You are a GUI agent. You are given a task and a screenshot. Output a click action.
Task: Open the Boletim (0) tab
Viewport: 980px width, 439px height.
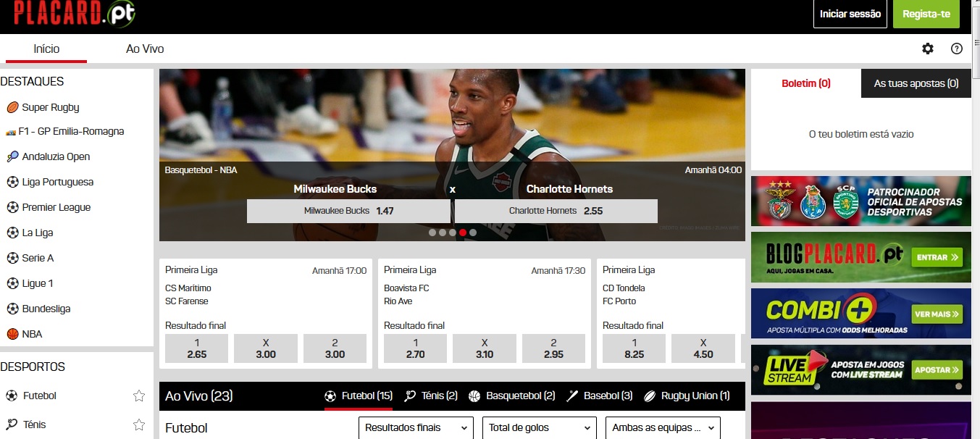pos(806,83)
